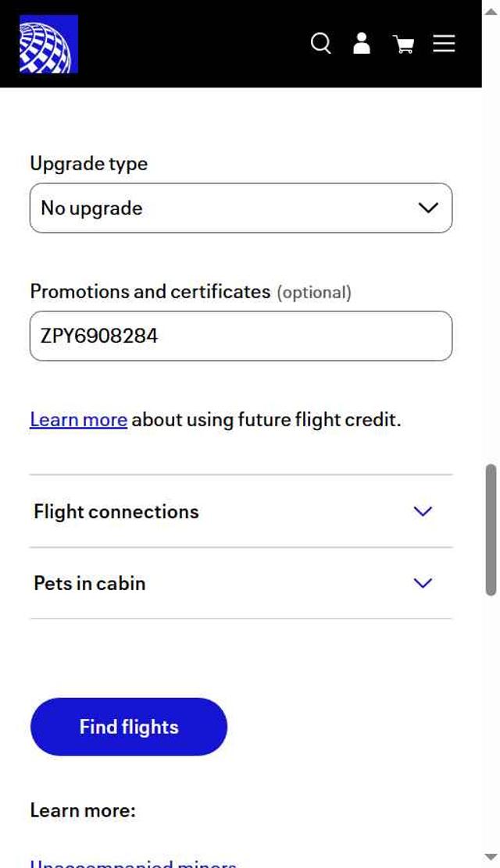
Task: Open the hamburger menu
Action: (444, 44)
